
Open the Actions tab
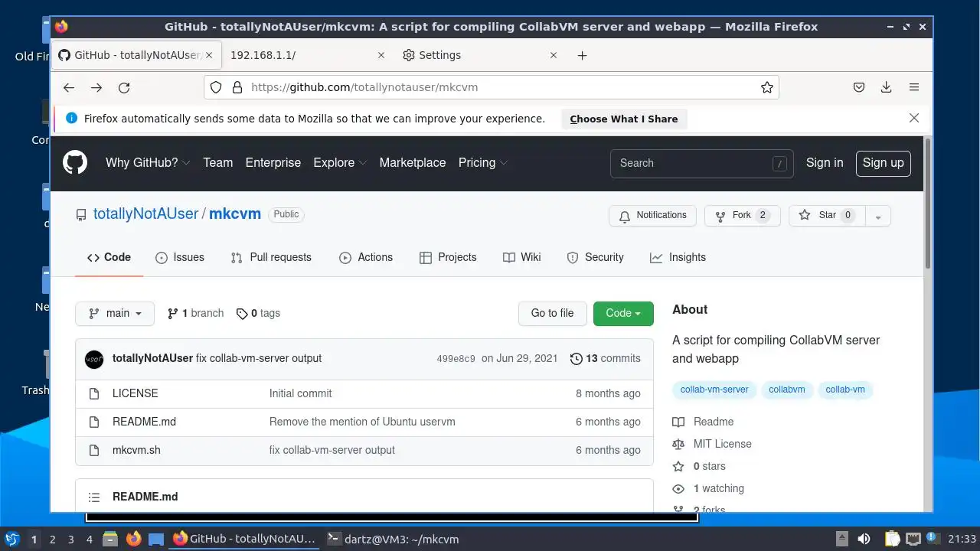366,257
